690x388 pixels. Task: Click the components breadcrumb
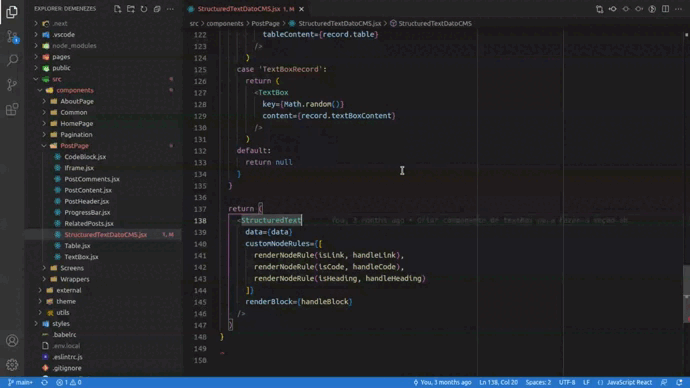pos(224,23)
